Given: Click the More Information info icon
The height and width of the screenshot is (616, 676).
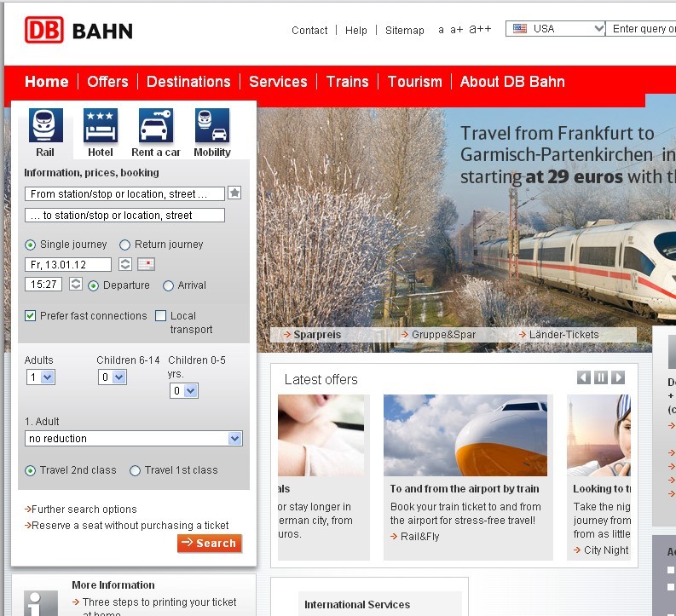Looking at the screenshot, I should [41, 603].
